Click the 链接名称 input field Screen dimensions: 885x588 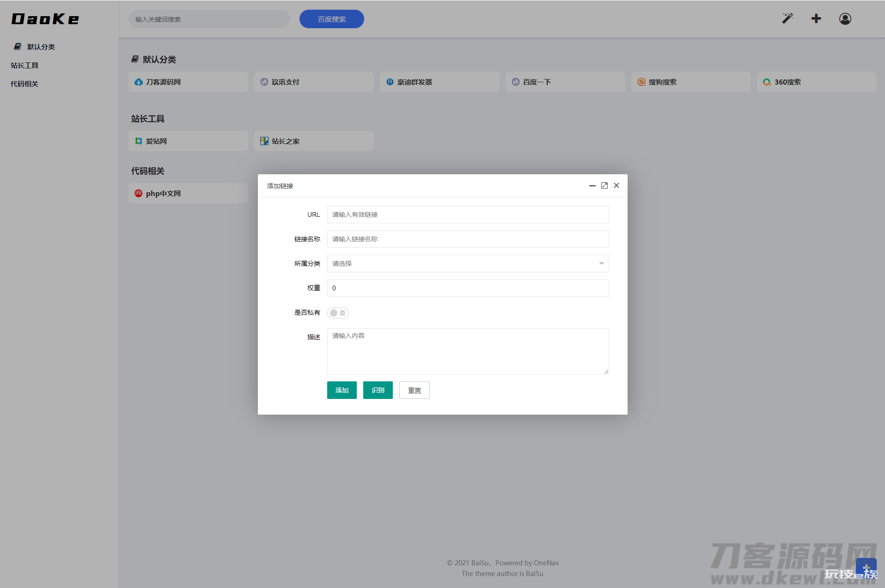[x=468, y=239]
